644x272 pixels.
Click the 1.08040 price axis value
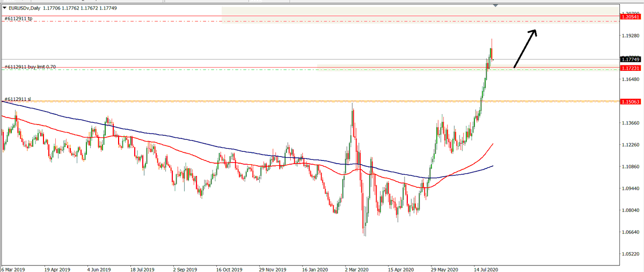pyautogui.click(x=630, y=210)
